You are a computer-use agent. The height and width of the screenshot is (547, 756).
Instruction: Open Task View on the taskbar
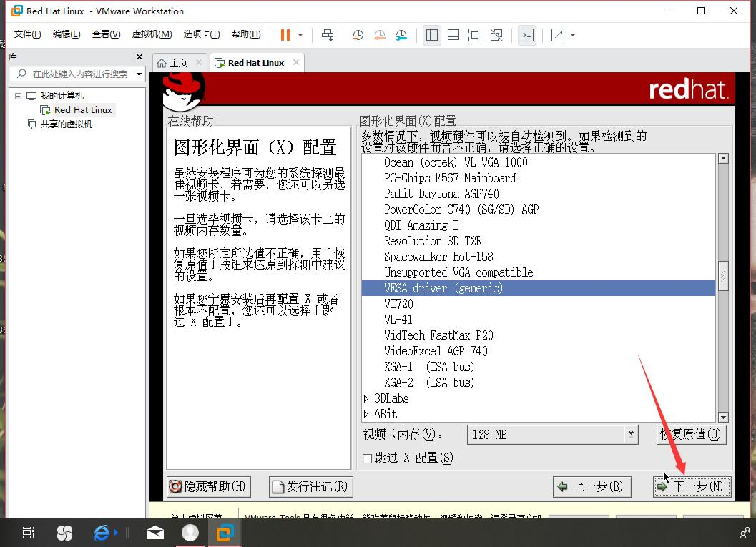(28, 533)
